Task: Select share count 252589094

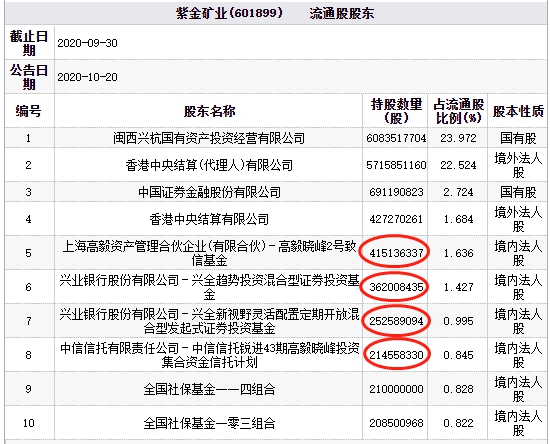Action: tap(396, 321)
